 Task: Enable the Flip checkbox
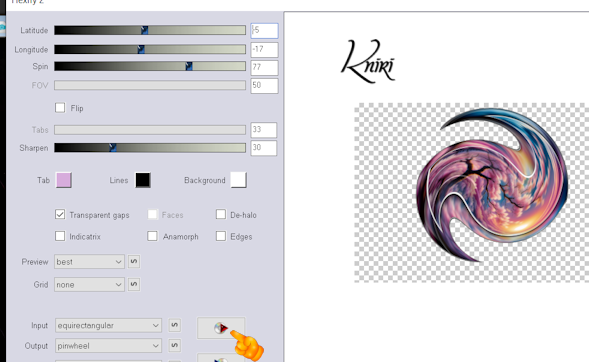(x=60, y=108)
